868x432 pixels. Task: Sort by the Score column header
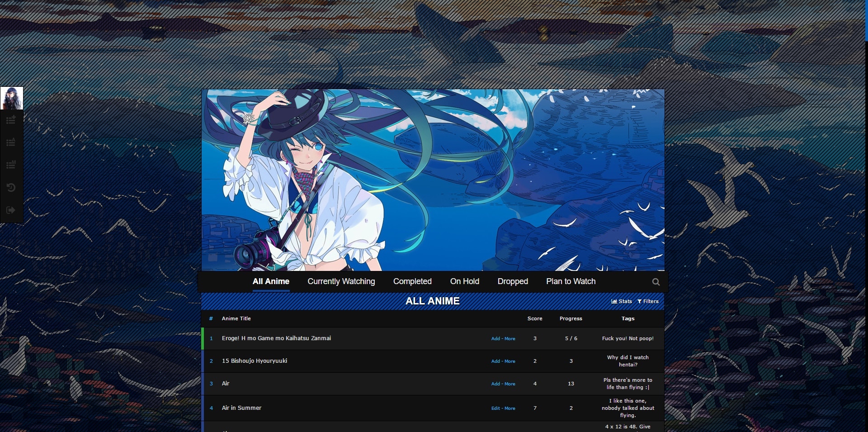pyautogui.click(x=534, y=318)
